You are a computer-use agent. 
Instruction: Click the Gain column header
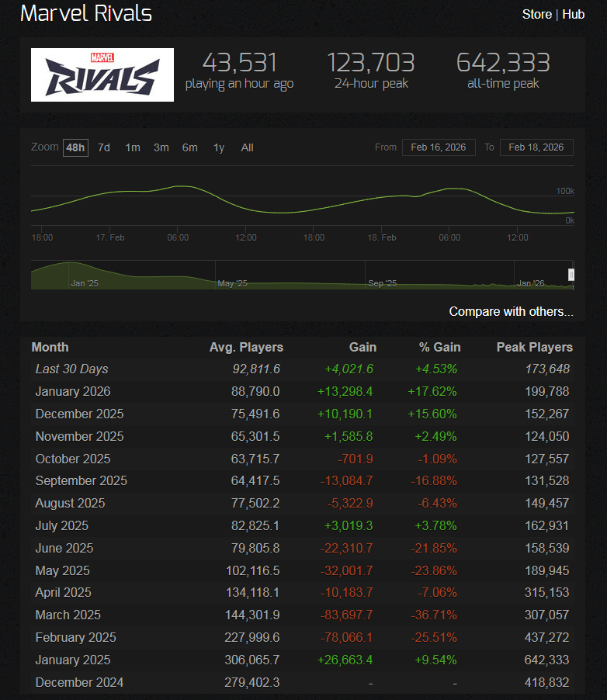(x=362, y=348)
